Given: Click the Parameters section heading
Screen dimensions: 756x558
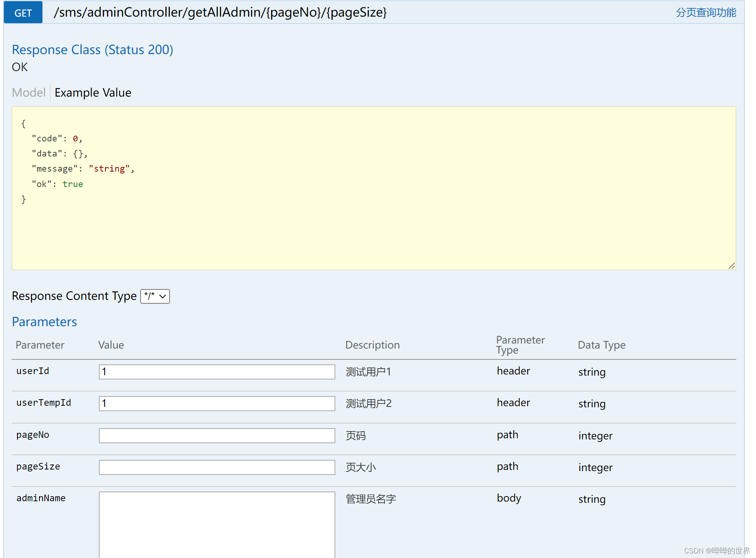Looking at the screenshot, I should tap(44, 322).
